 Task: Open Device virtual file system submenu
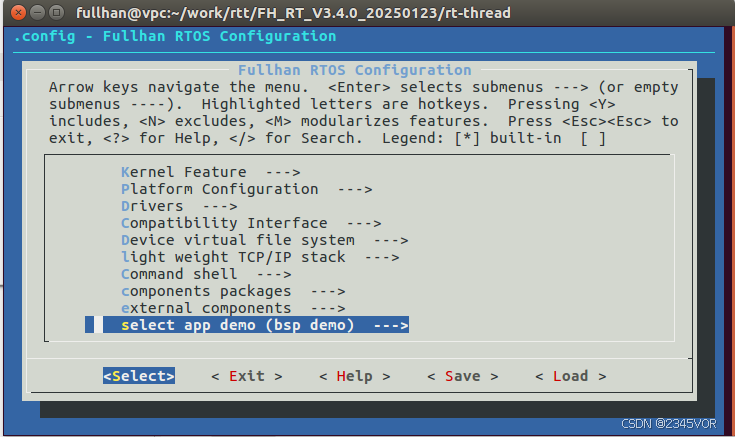pyautogui.click(x=264, y=240)
